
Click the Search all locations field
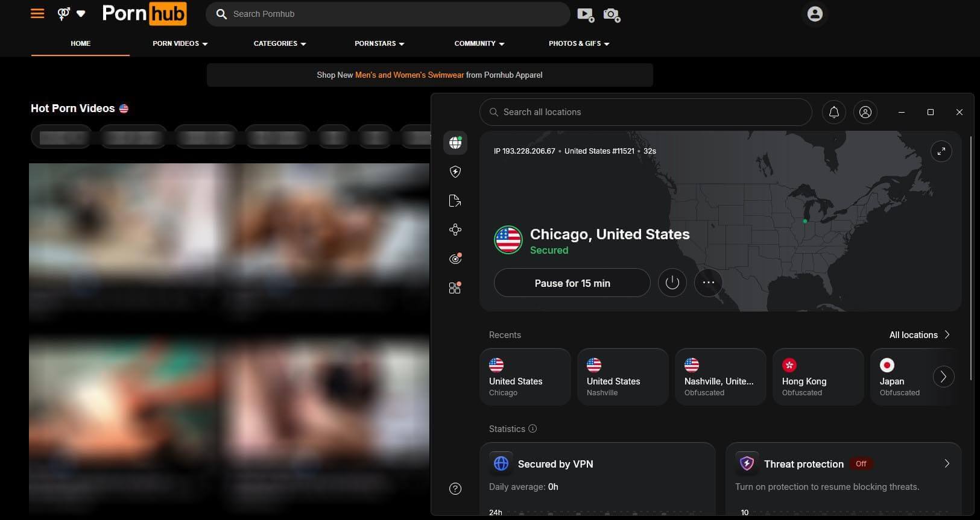point(646,112)
